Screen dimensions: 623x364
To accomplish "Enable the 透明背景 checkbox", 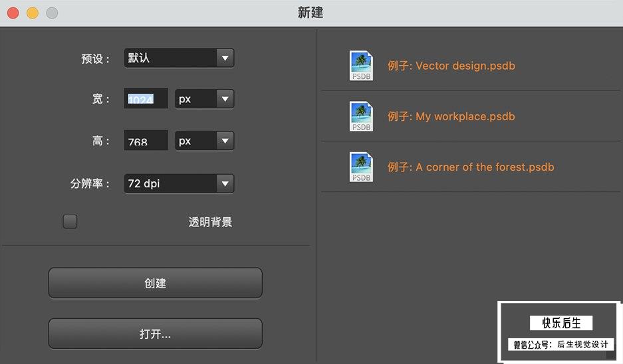I will 70,221.
